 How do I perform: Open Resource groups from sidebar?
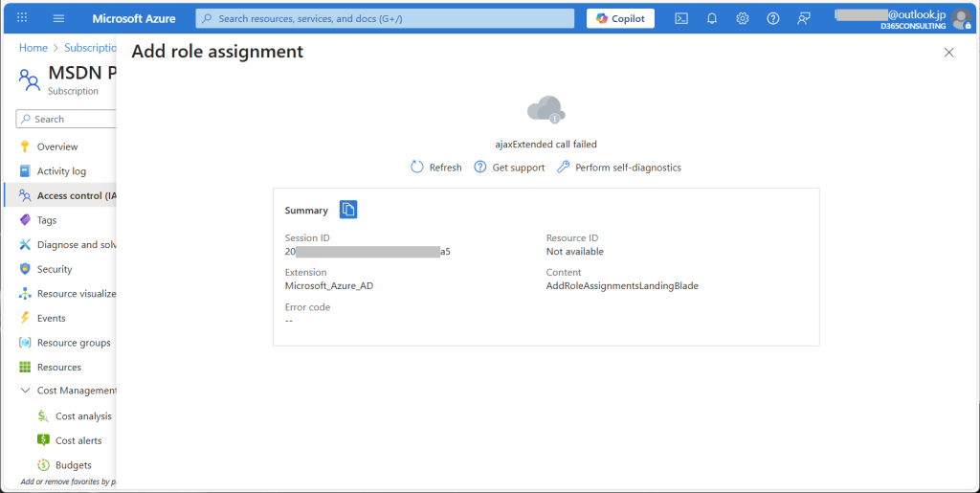click(74, 343)
